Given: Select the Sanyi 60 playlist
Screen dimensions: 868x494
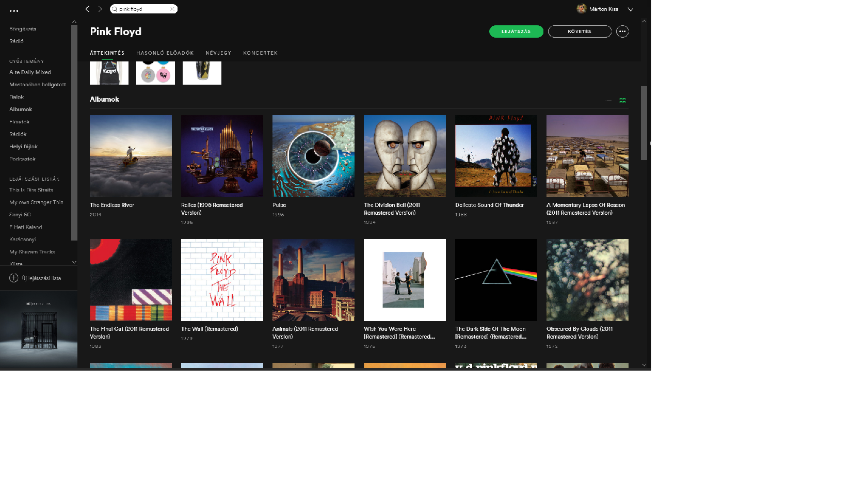Looking at the screenshot, I should [x=20, y=215].
